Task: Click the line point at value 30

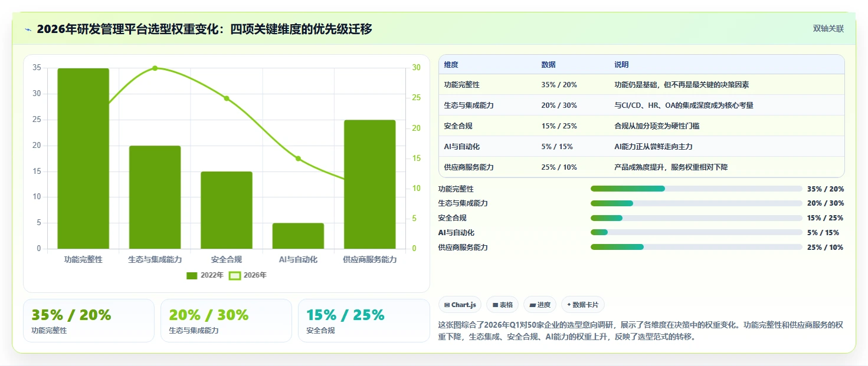Action: coord(155,68)
